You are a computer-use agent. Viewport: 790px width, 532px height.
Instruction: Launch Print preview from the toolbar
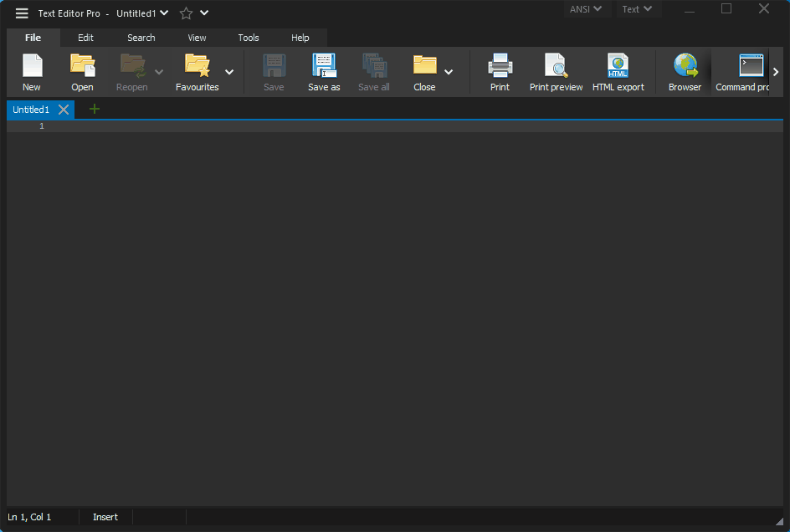click(x=556, y=67)
